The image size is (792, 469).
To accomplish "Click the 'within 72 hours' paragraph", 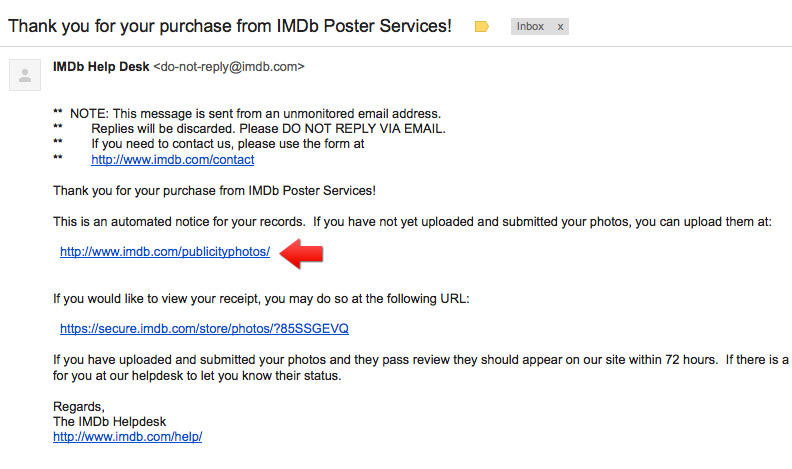I will pyautogui.click(x=421, y=368).
